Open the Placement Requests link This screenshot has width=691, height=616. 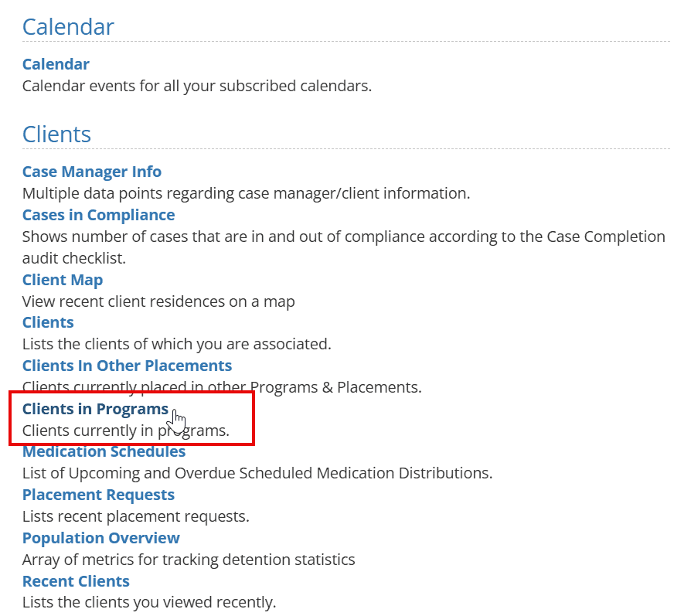point(98,495)
